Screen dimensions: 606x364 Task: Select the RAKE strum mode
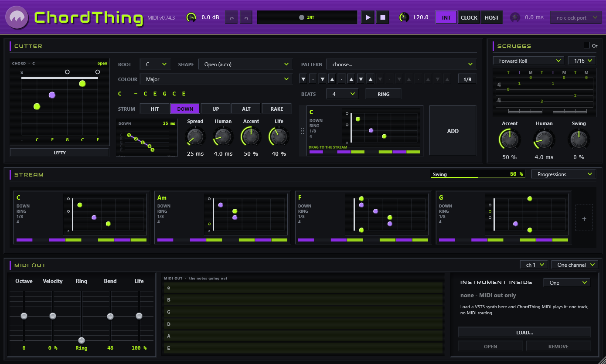277,109
